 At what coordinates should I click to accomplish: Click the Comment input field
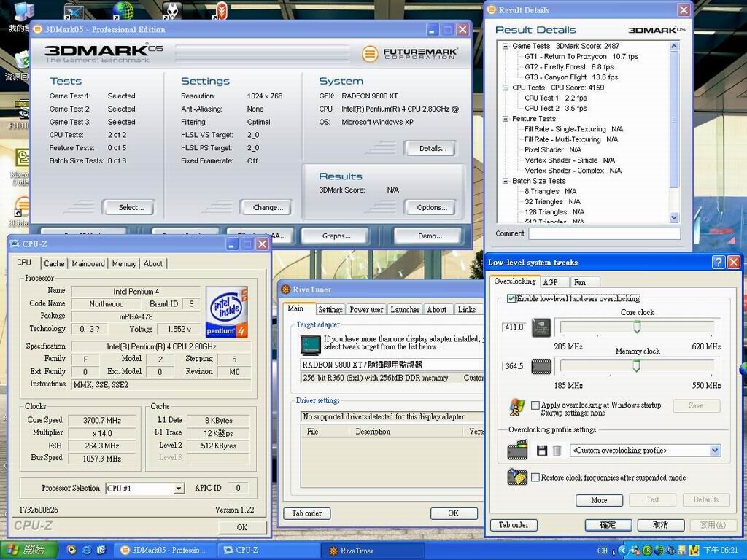(604, 234)
